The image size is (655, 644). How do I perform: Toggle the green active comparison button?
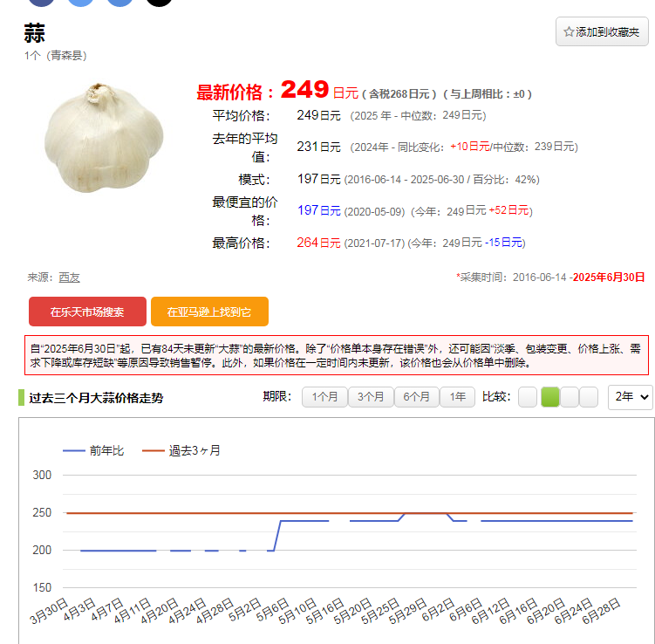[x=550, y=397]
